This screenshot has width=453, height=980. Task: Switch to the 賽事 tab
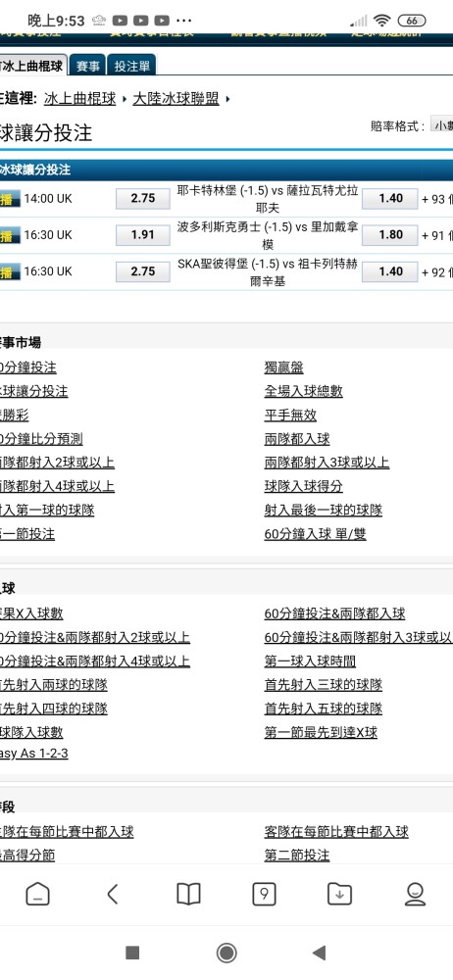click(87, 66)
